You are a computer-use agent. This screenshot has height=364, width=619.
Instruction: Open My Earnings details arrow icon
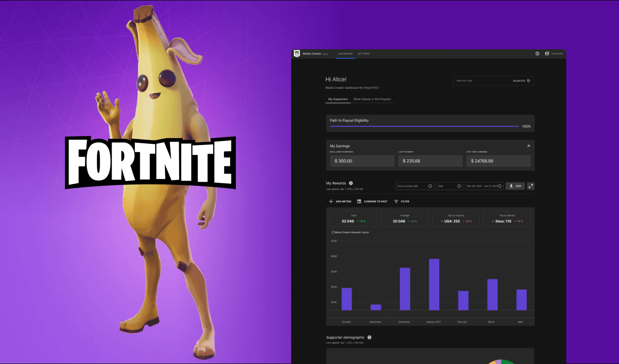tap(528, 146)
